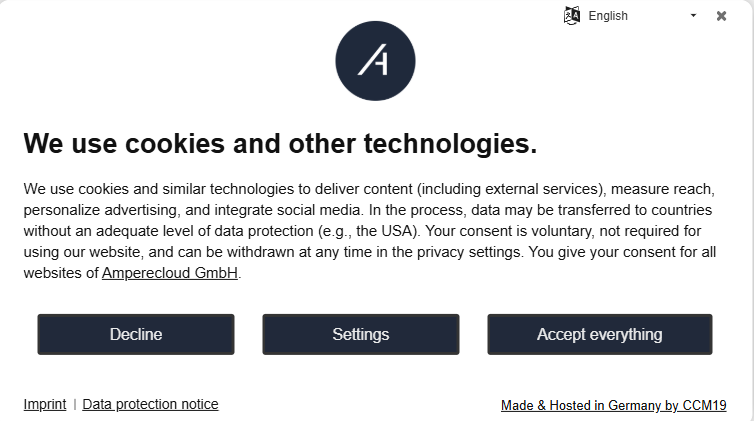Screen dimensions: 754x421
Task: Click the phrase "social media" in the description
Action: 322,210
